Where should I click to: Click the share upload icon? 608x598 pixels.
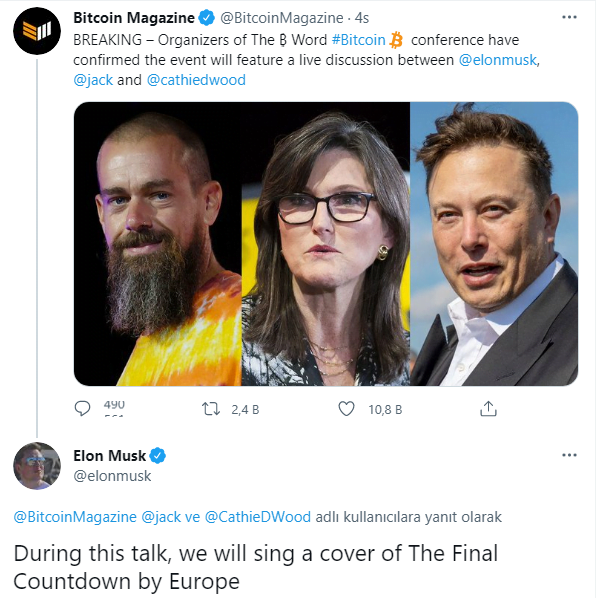coord(488,408)
